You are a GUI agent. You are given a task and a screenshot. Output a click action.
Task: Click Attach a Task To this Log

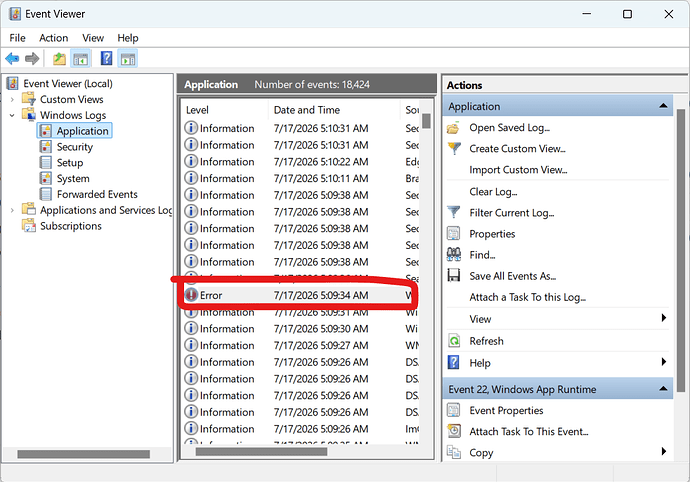(528, 298)
